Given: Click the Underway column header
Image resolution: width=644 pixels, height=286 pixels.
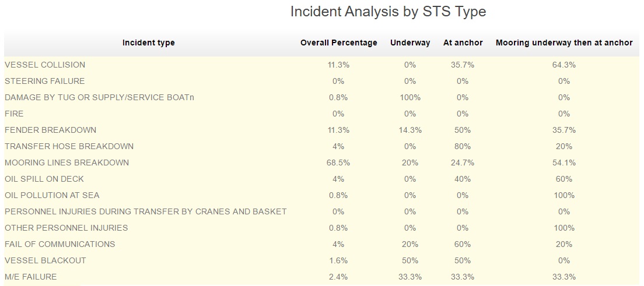Looking at the screenshot, I should pyautogui.click(x=410, y=43).
